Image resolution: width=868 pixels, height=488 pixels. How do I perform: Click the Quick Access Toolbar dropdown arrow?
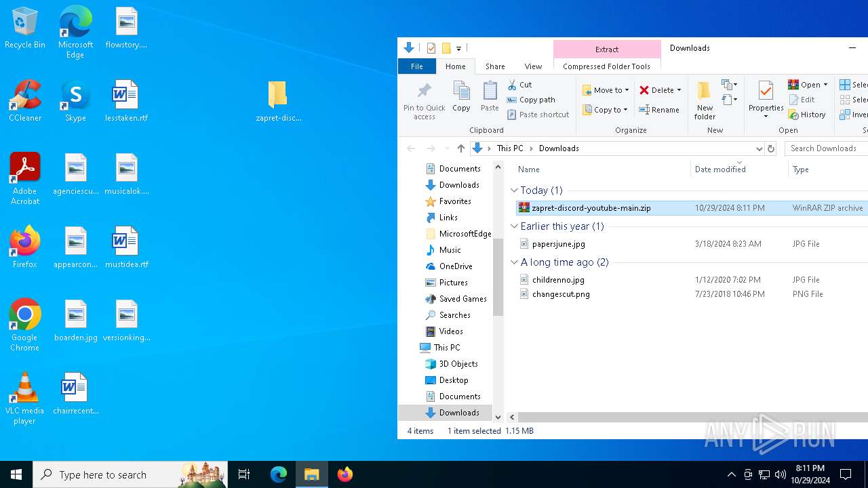pos(459,48)
